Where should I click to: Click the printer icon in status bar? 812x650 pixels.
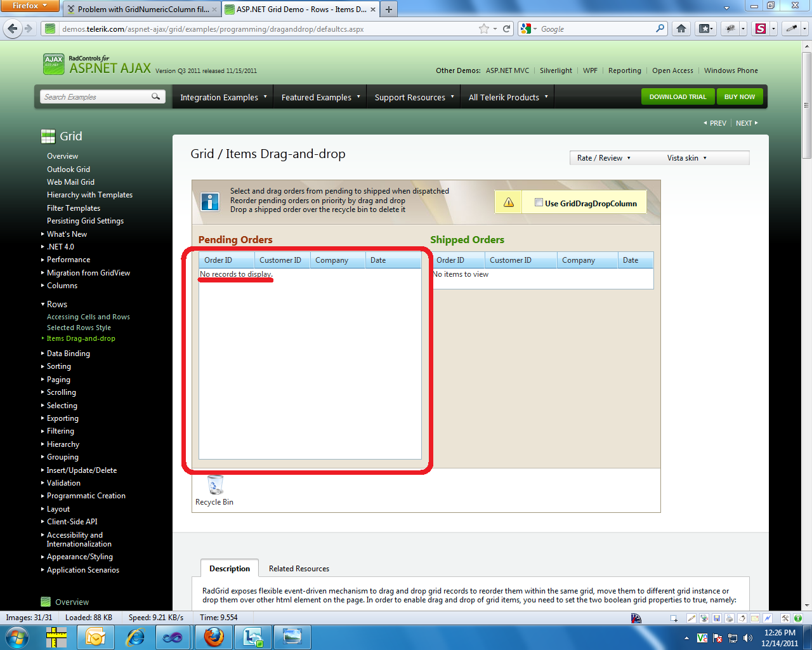point(730,618)
